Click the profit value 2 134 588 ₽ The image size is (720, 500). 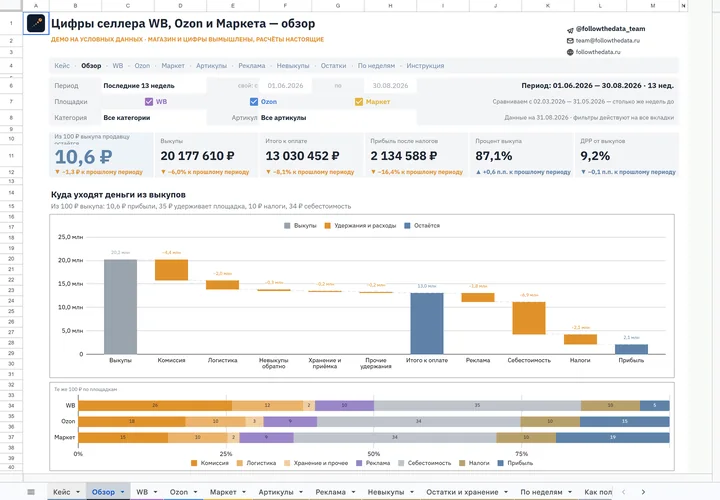click(404, 156)
